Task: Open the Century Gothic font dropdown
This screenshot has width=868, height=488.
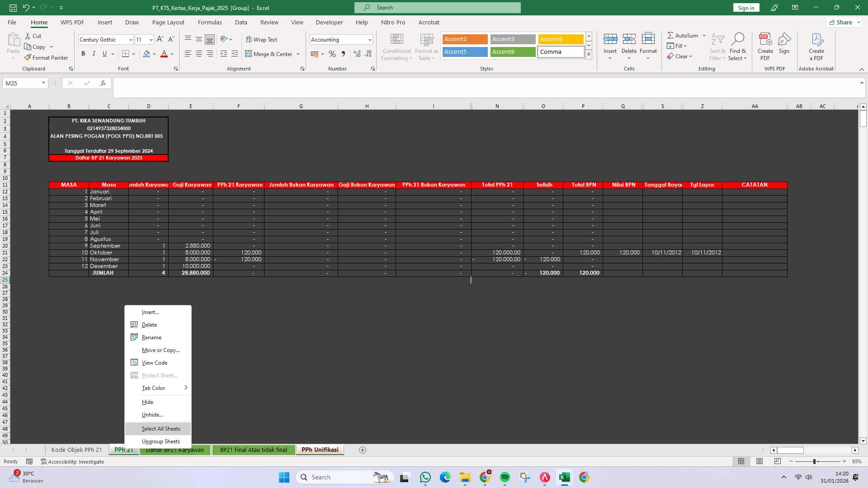Action: (131, 39)
